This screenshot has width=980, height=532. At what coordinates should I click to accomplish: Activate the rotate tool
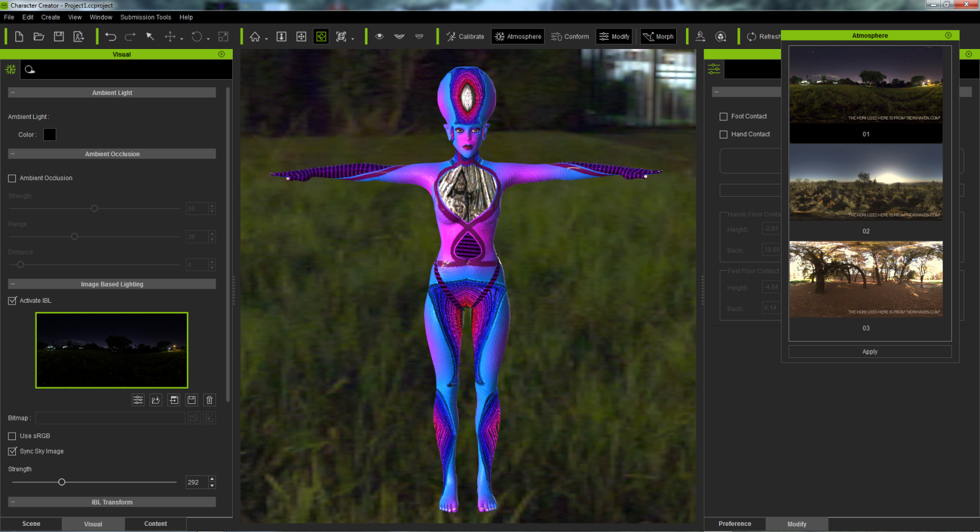pos(197,37)
